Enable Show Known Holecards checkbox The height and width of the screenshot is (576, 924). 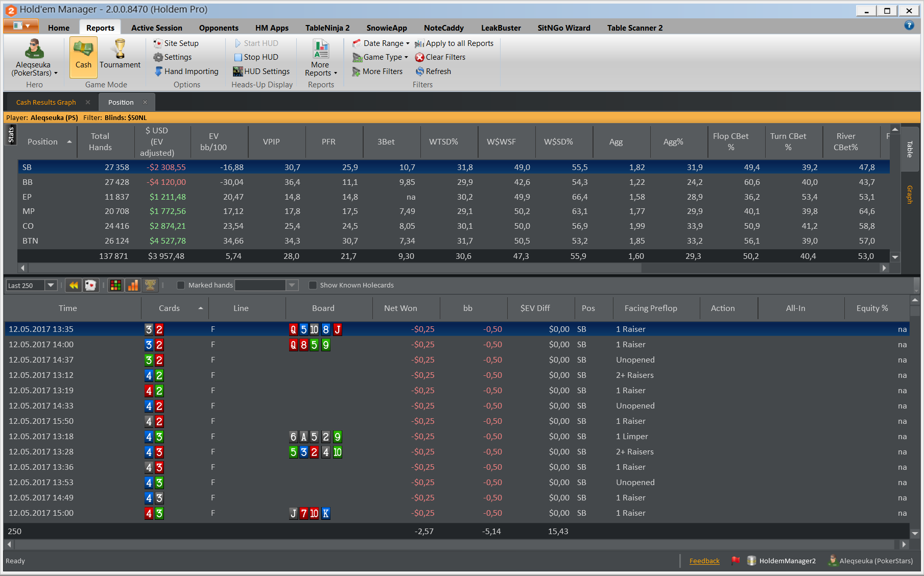[313, 285]
